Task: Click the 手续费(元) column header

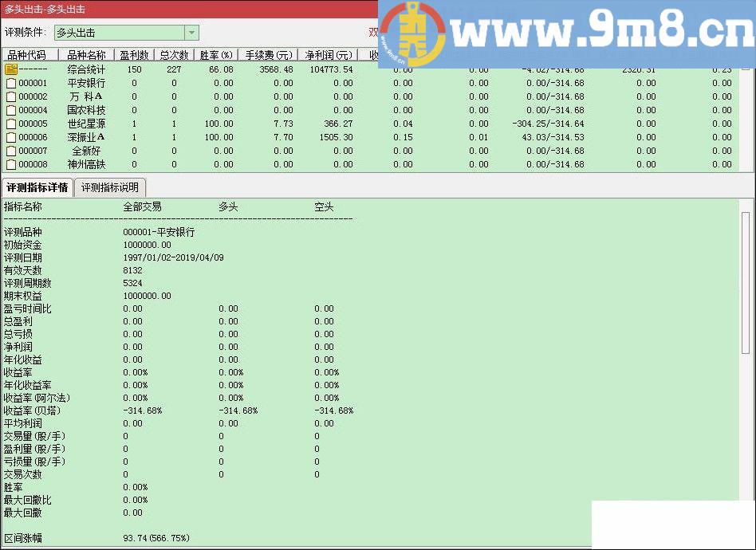Action: [x=268, y=54]
